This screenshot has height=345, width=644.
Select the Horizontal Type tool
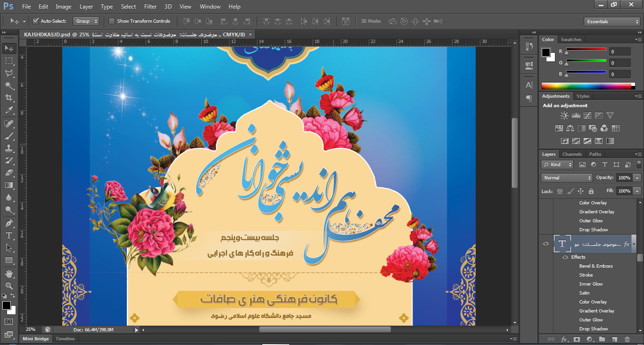pyautogui.click(x=8, y=235)
